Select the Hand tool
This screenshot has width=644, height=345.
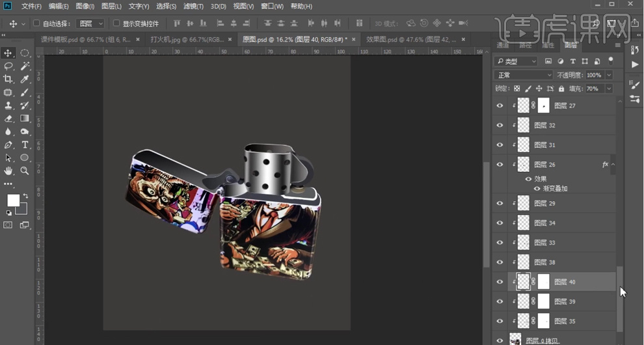pos(8,171)
